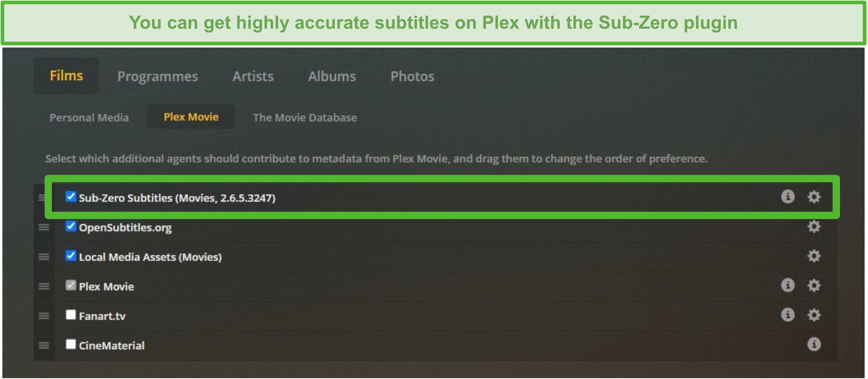Show info for Fanart.tv agent
Image resolution: width=868 pixels, height=379 pixels.
pos(788,315)
